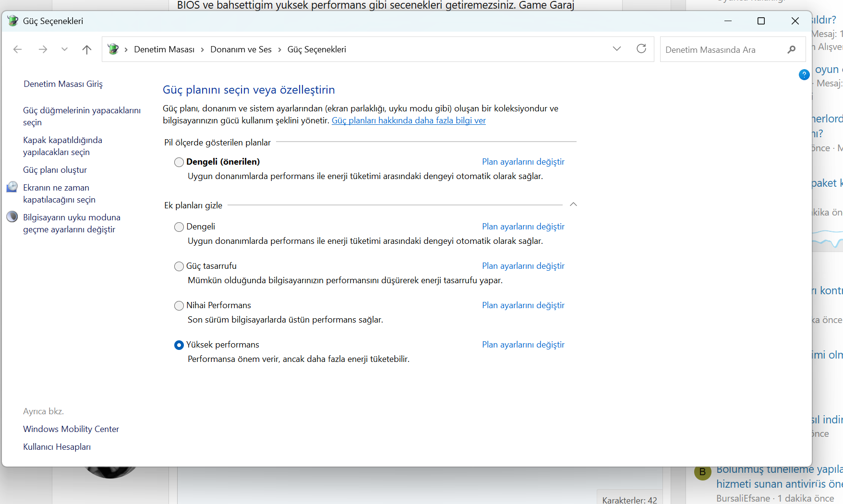This screenshot has height=504, width=843.
Task: Collapse the Ek planları gizle section
Action: click(573, 204)
